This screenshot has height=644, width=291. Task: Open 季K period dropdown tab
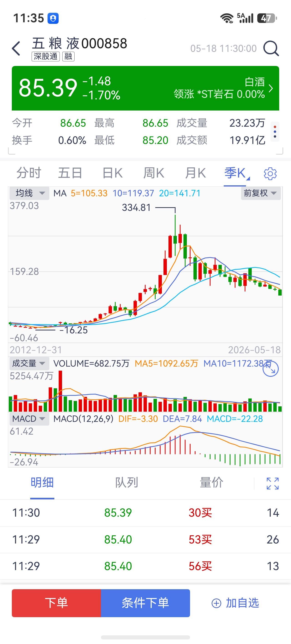coord(237,173)
